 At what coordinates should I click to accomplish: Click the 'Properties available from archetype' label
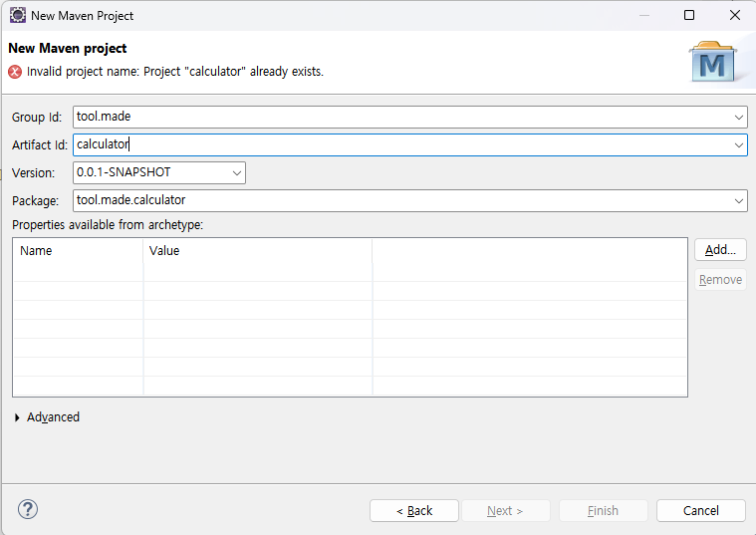click(x=108, y=225)
